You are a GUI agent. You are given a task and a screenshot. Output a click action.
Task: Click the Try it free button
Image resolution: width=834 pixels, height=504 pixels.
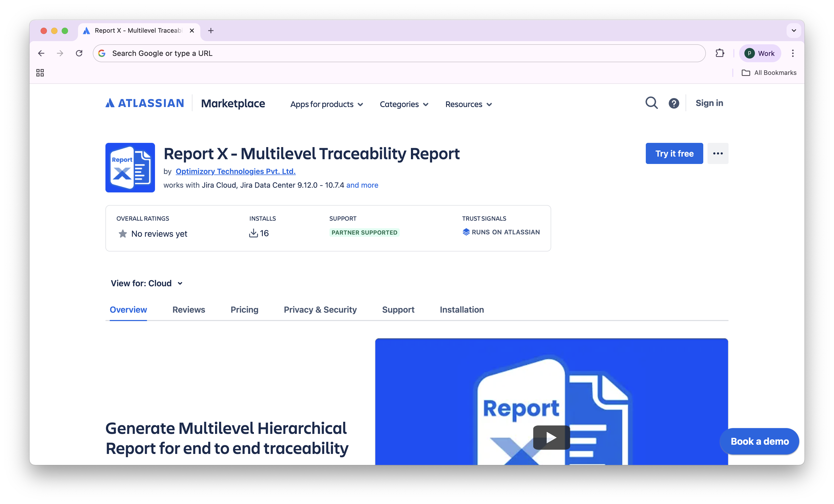674,153
